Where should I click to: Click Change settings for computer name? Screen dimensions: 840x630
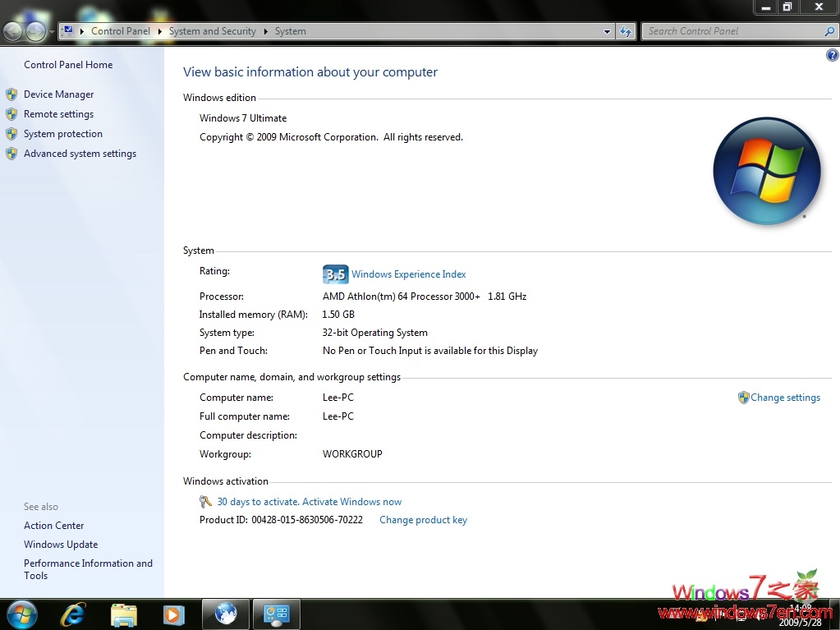[785, 398]
